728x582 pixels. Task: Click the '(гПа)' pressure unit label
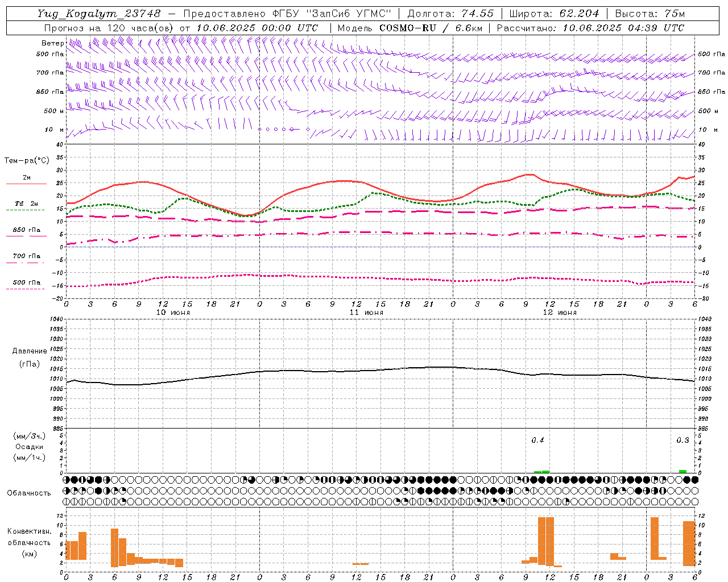[30, 364]
